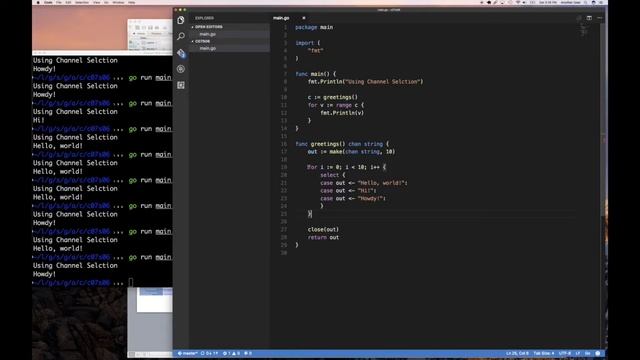
Task: Click the Explorer panel title
Action: point(204,18)
